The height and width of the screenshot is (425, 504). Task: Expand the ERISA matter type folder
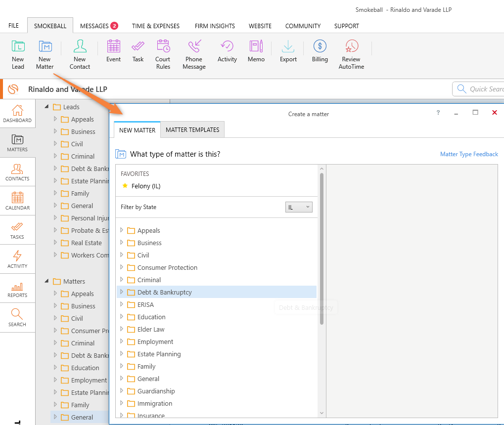[122, 304]
